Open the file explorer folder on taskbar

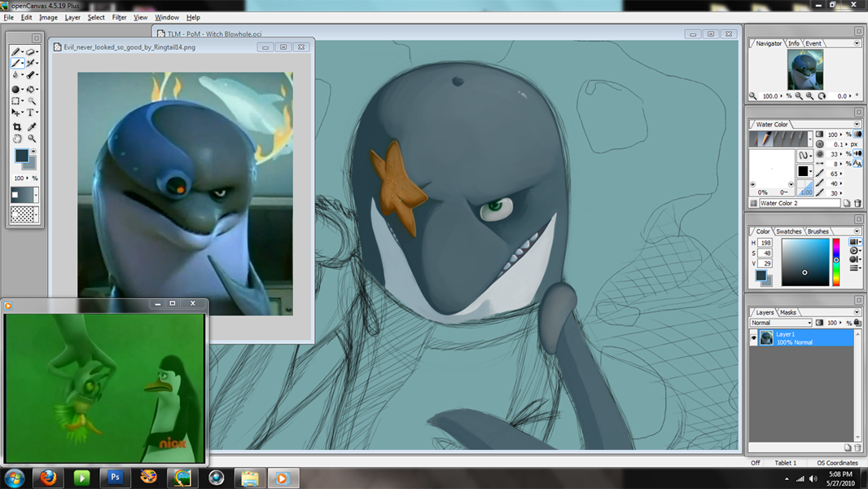coord(250,478)
